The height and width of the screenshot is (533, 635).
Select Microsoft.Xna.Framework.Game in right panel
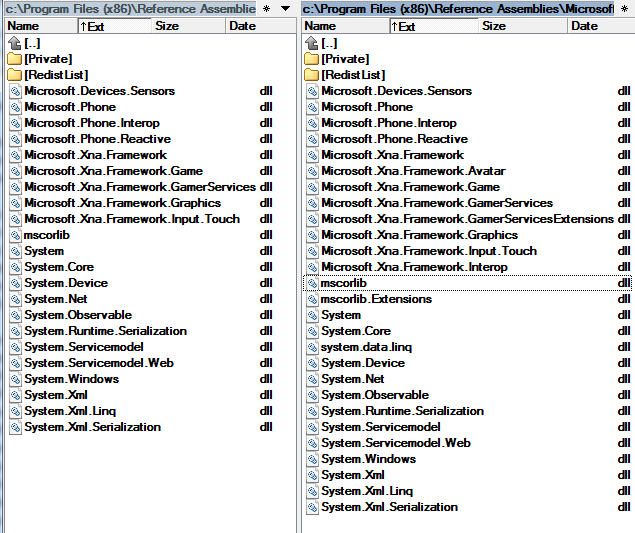point(411,187)
